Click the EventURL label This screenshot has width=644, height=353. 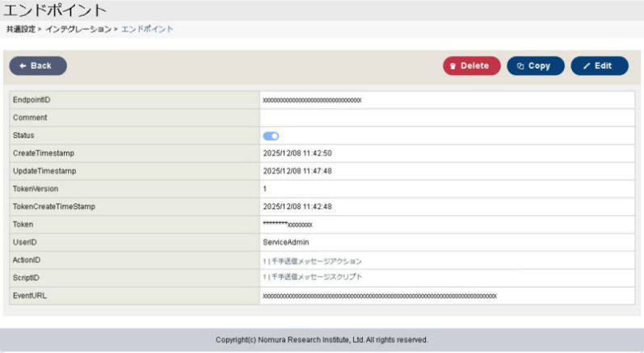tap(30, 296)
